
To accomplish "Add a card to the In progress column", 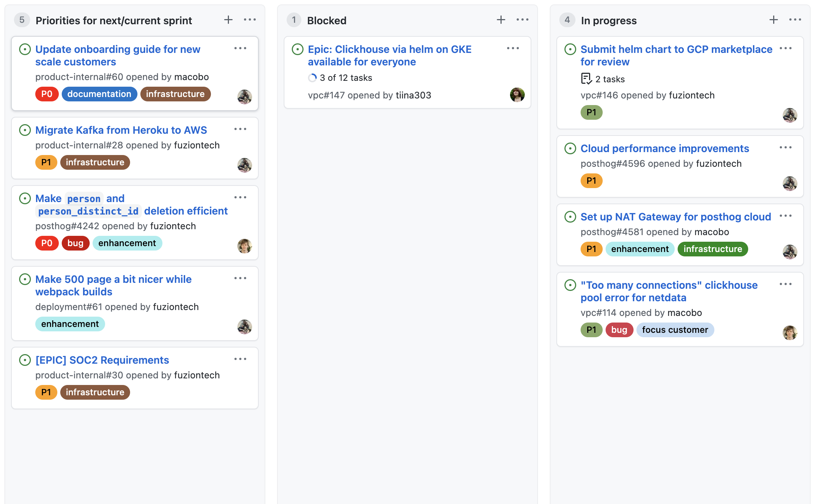I will pos(774,20).
